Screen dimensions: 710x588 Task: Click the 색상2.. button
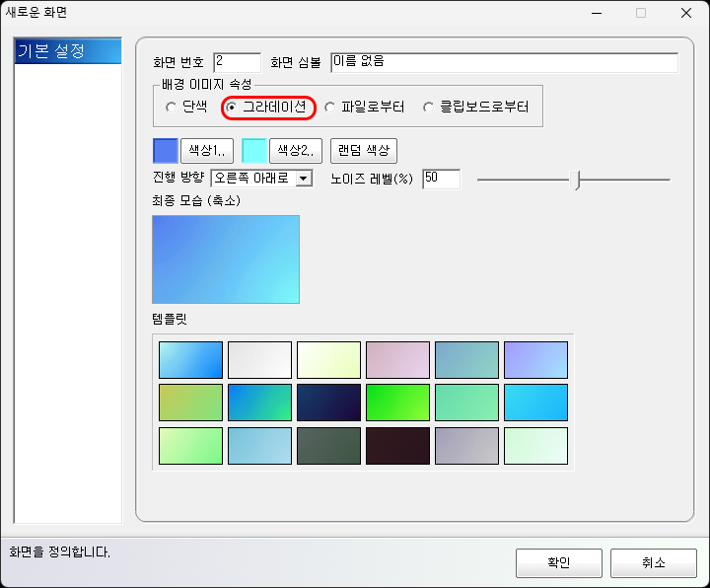tap(296, 151)
